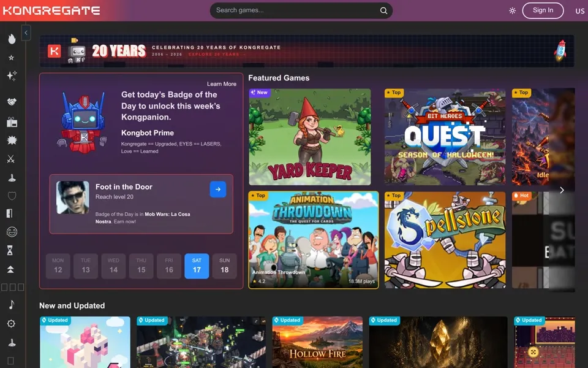Open the star sidebar icon
588x368 pixels.
click(11, 58)
